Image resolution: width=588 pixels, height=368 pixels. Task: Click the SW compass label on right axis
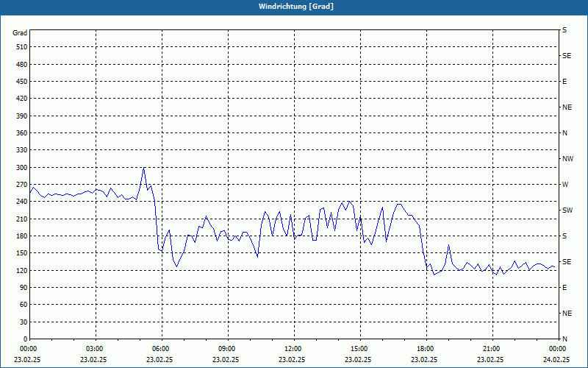click(567, 210)
